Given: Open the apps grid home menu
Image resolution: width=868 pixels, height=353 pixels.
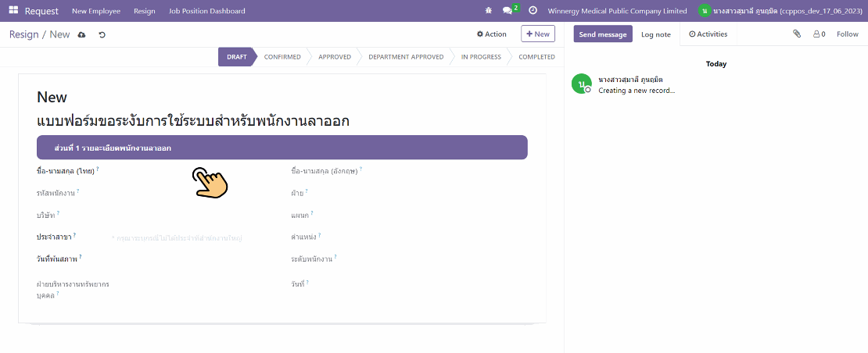Looking at the screenshot, I should point(13,11).
